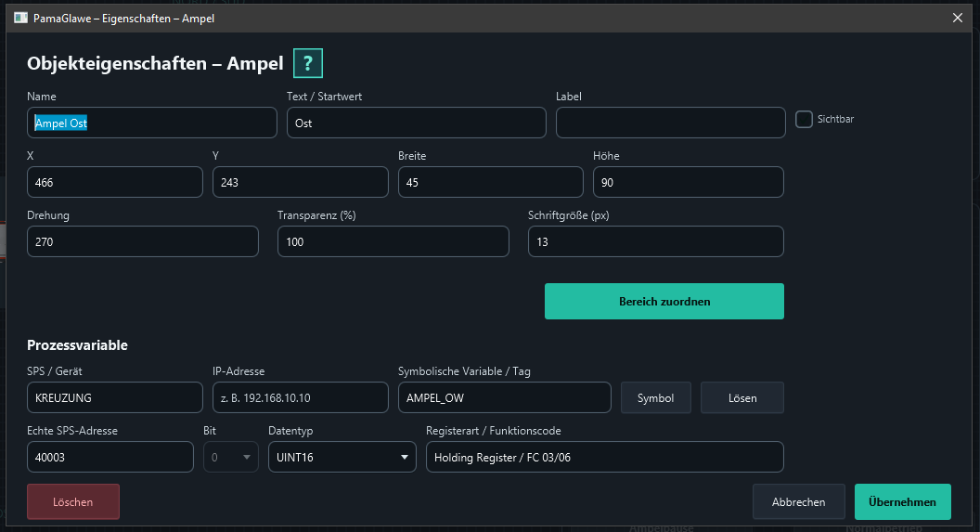This screenshot has width=980, height=532.
Task: Click the PamaGlawe app icon in title bar
Action: (x=20, y=19)
